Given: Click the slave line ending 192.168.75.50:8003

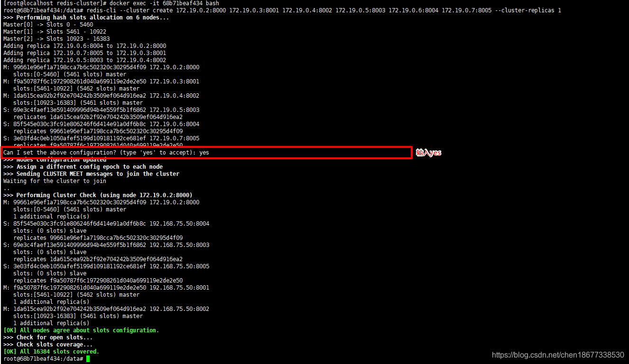Looking at the screenshot, I should tap(106, 245).
